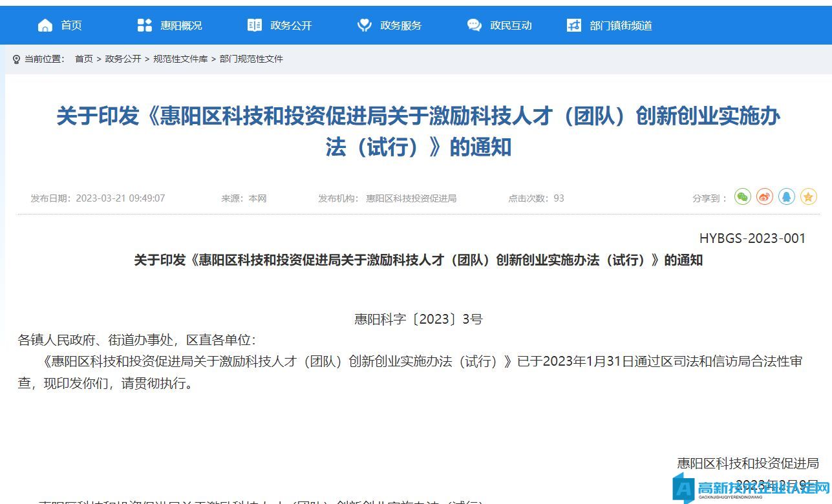The width and height of the screenshot is (832, 504).
Task: Click the source text 来源：本网
Action: click(x=244, y=198)
